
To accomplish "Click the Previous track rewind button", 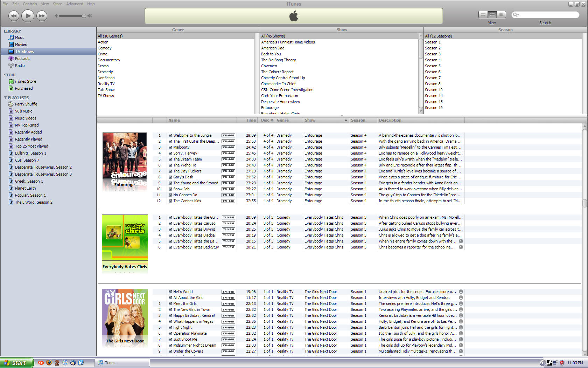I will (x=14, y=16).
